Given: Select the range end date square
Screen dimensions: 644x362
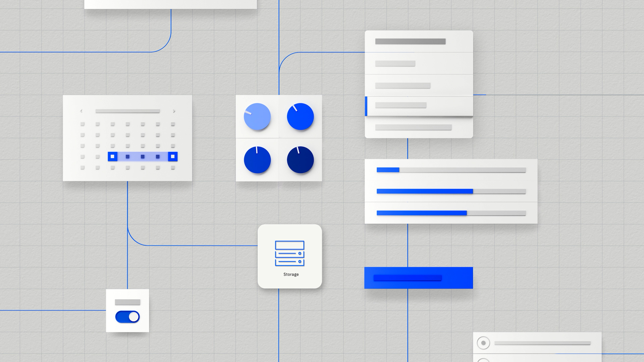Looking at the screenshot, I should [173, 157].
